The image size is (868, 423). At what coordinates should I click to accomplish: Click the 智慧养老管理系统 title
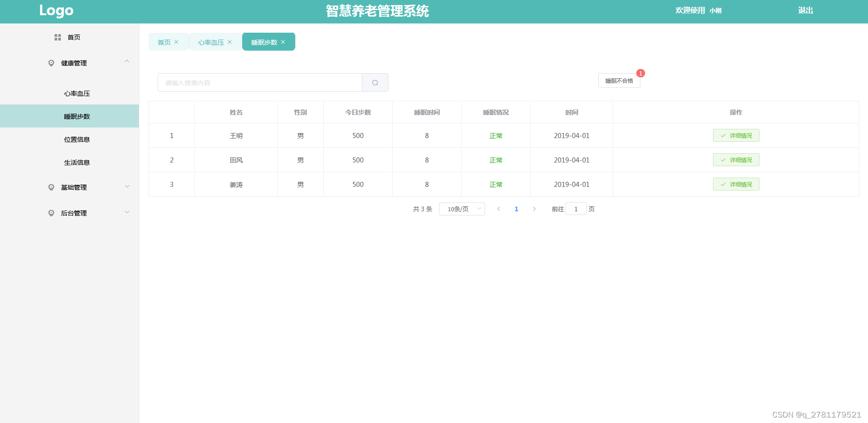pyautogui.click(x=377, y=11)
